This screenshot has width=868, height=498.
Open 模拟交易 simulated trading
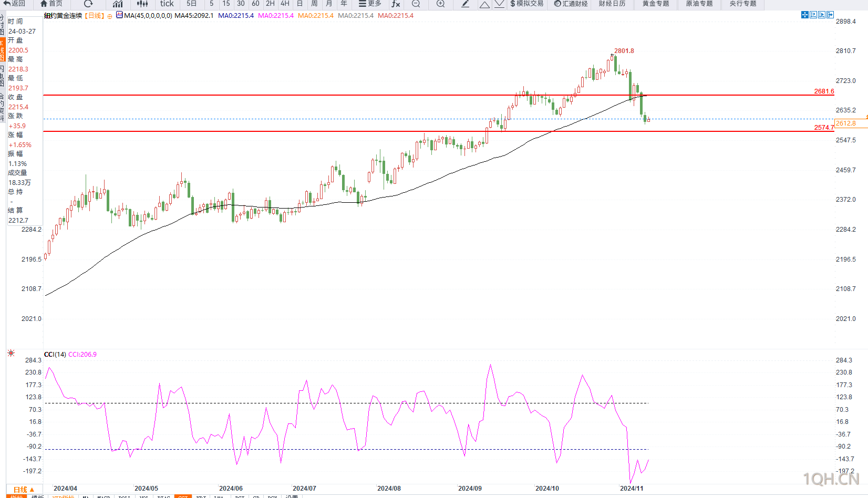[x=526, y=4]
